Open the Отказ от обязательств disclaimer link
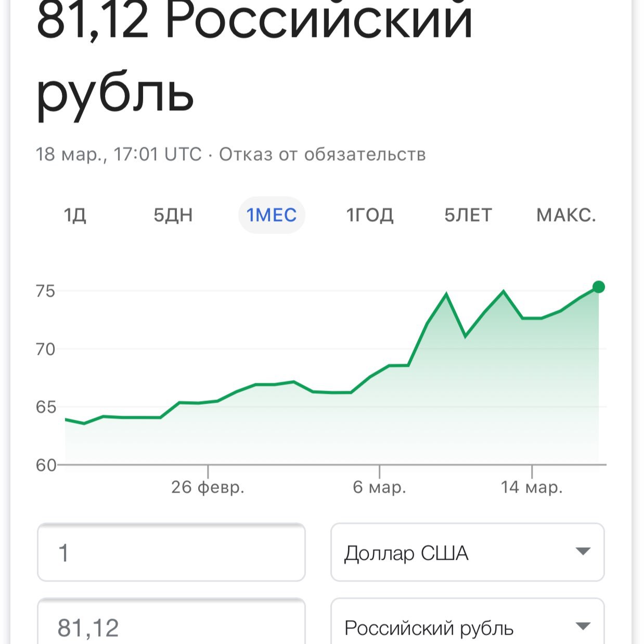644x644 pixels. tap(322, 154)
